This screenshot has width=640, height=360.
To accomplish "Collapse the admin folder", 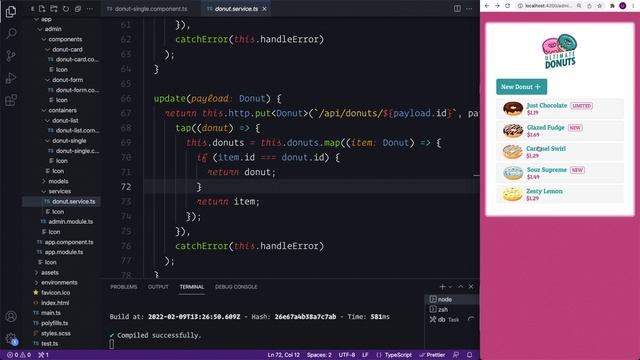I will [x=53, y=29].
